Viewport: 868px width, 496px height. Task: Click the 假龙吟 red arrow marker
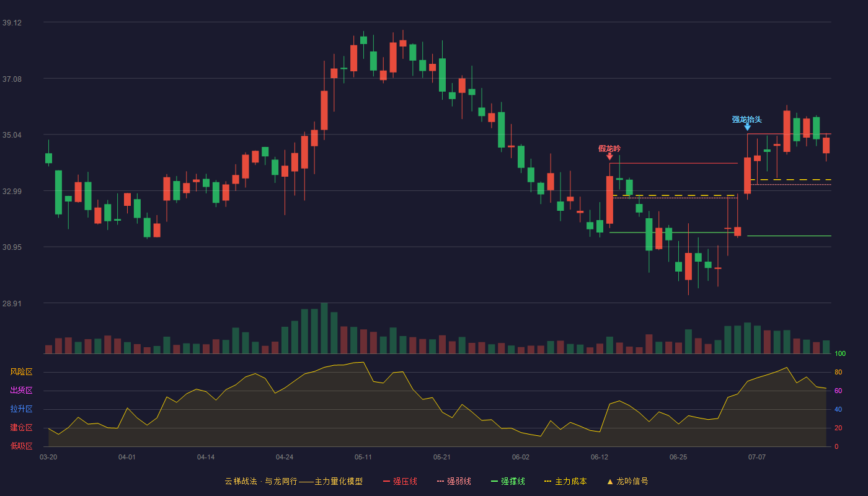[x=609, y=156]
